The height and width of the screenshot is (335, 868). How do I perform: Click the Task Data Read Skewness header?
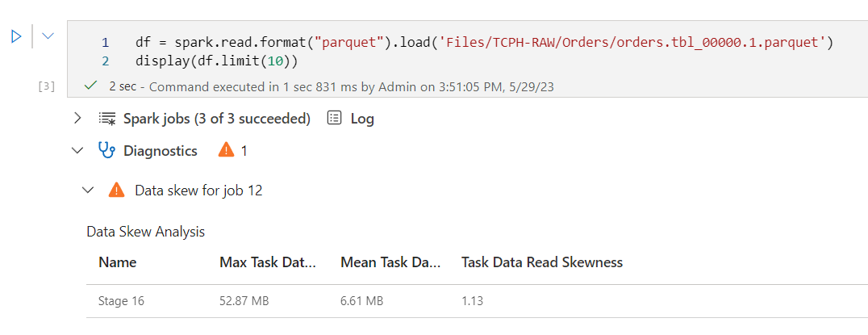541,262
